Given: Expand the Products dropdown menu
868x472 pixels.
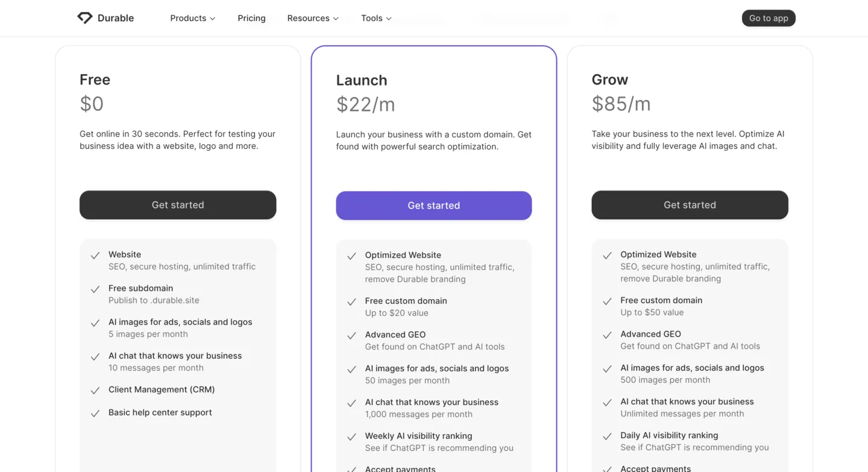Looking at the screenshot, I should coord(192,18).
